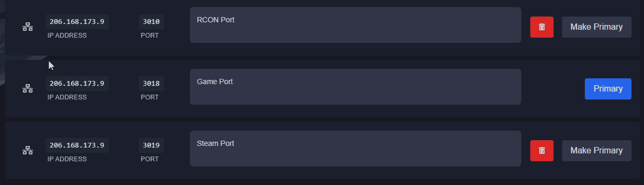Viewport: 644px width, 185px height.
Task: Copy the IP address in the Steam Port row
Action: tap(77, 145)
